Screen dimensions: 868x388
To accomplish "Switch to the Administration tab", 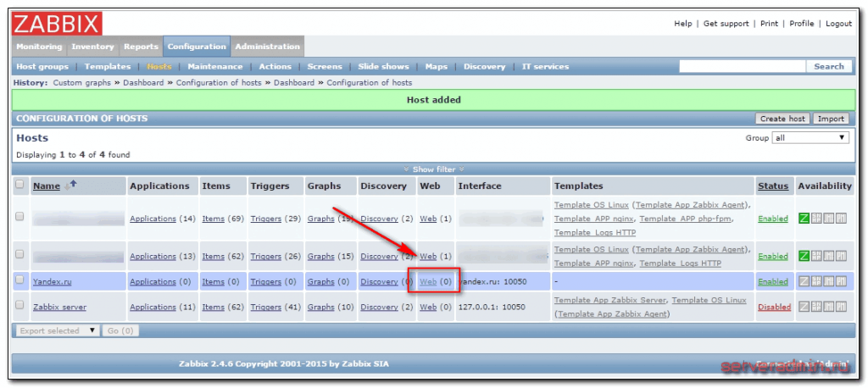I will point(267,47).
